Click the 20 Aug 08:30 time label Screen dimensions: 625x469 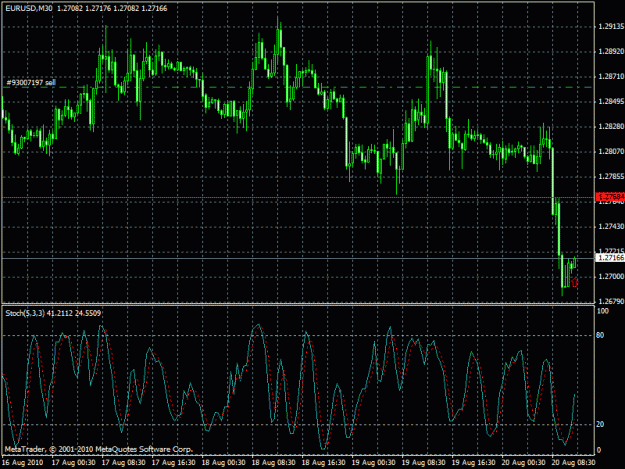pos(574,463)
